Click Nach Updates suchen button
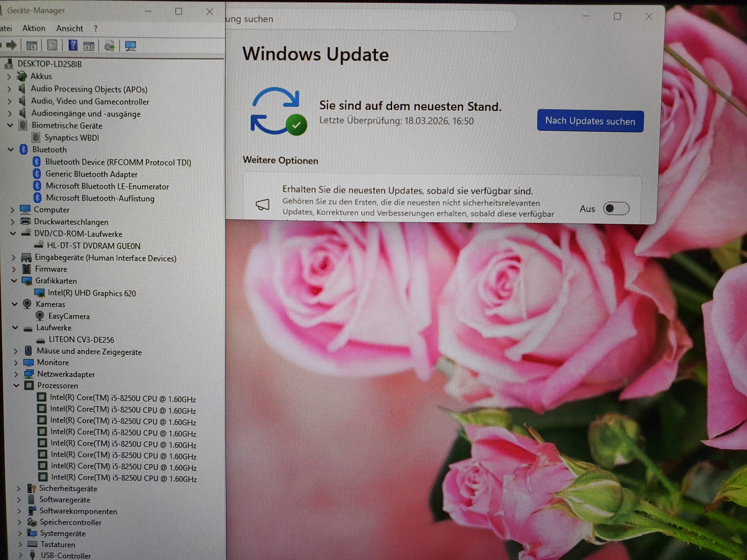The width and height of the screenshot is (747, 560). pyautogui.click(x=590, y=121)
